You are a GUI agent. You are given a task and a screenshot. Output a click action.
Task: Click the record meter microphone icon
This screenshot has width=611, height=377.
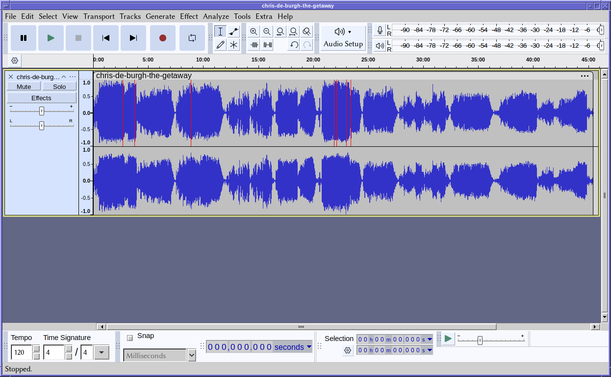[x=380, y=30]
